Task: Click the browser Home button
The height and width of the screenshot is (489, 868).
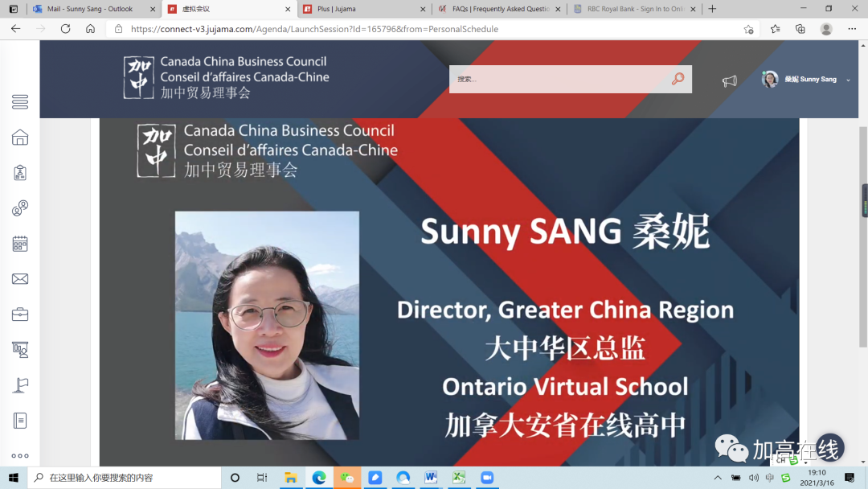Action: (90, 29)
